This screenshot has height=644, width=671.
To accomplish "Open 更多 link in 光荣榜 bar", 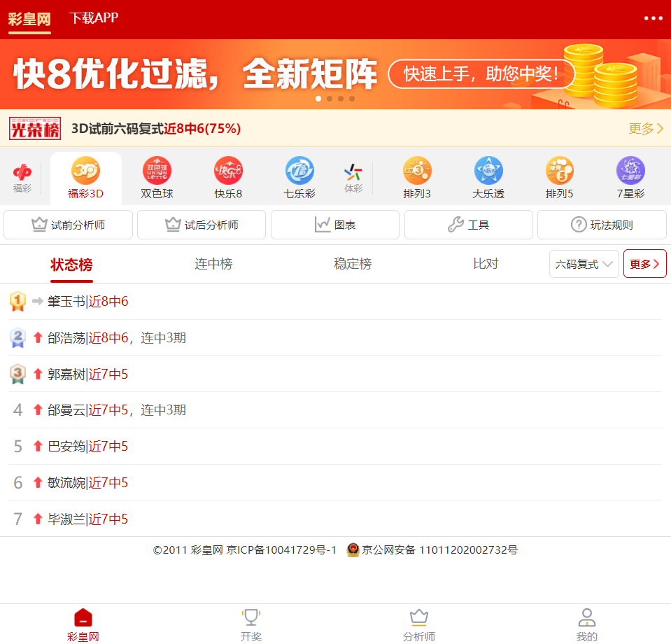I will (x=646, y=129).
